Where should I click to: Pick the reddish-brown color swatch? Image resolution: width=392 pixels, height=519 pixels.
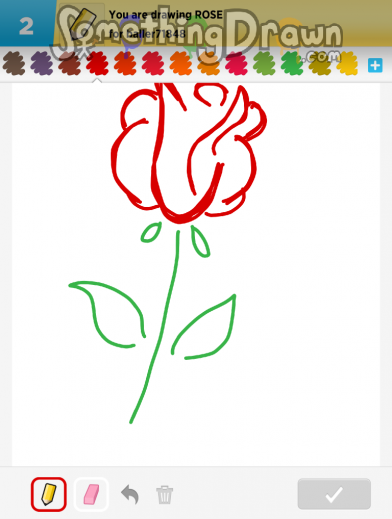pos(69,63)
